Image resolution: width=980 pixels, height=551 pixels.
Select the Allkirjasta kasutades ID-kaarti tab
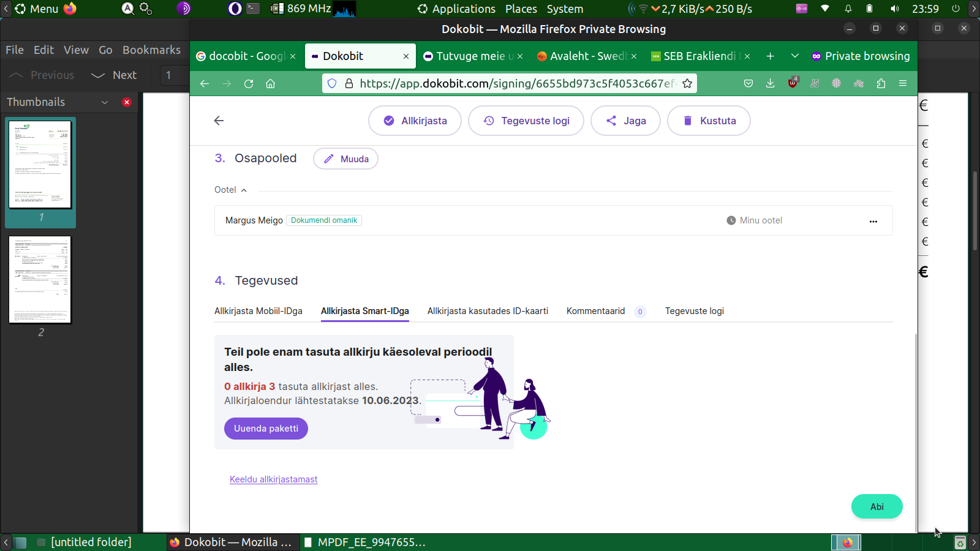[x=488, y=311]
